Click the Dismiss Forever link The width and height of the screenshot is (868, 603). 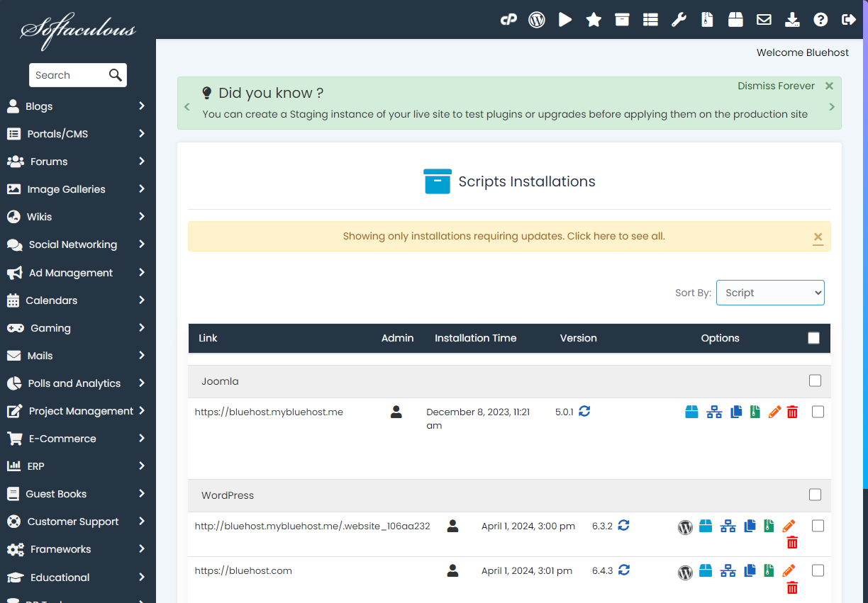point(776,86)
